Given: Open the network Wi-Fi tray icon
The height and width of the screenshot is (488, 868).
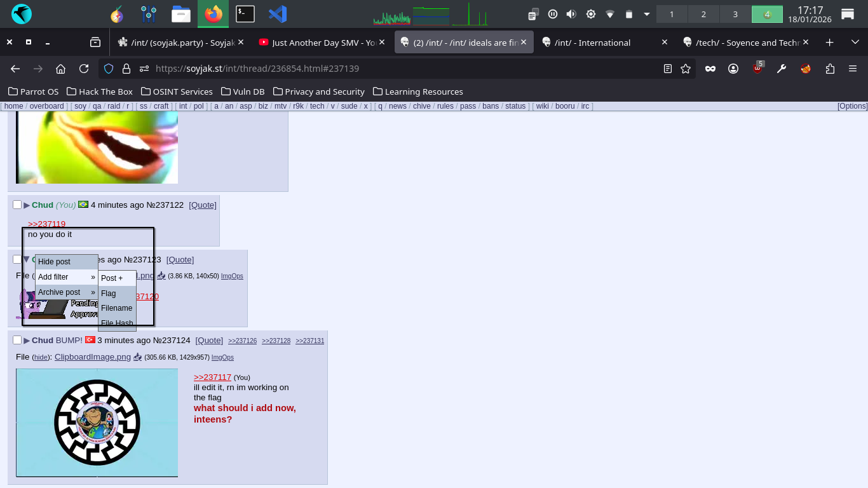Looking at the screenshot, I should [610, 14].
